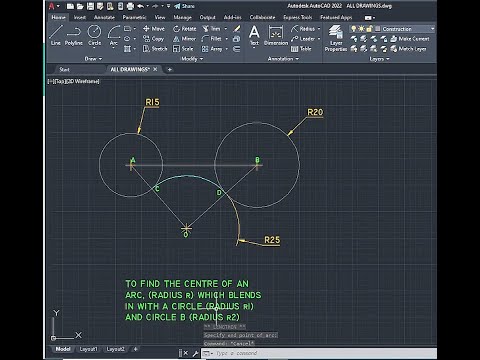Image resolution: width=480 pixels, height=360 pixels.
Task: Click the command line wrench icon
Action: (195, 353)
